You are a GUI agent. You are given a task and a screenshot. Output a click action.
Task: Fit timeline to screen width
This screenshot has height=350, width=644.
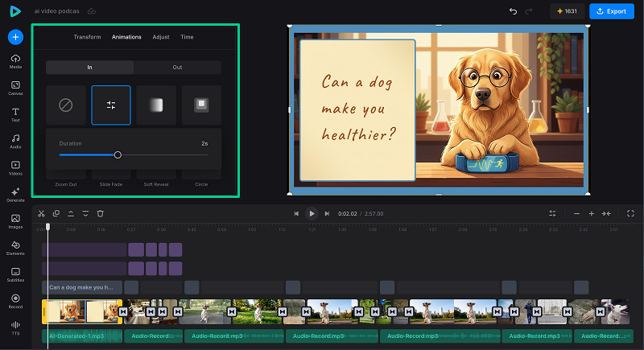pos(606,213)
